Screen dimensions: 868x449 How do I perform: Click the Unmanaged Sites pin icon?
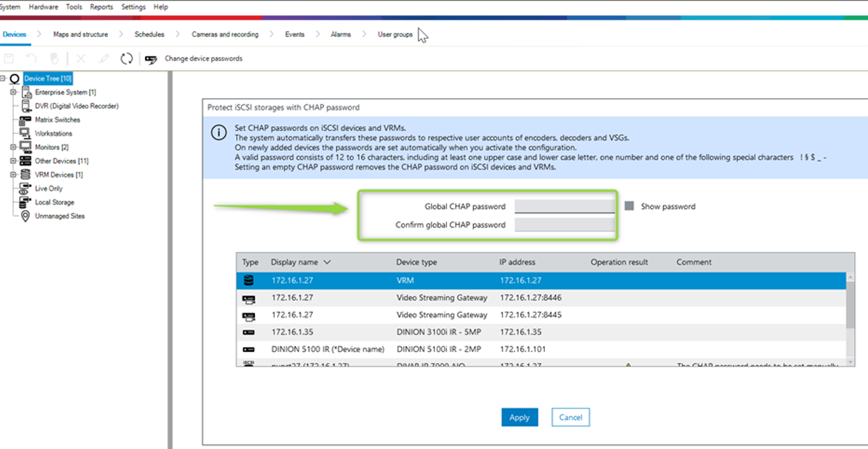(x=25, y=216)
